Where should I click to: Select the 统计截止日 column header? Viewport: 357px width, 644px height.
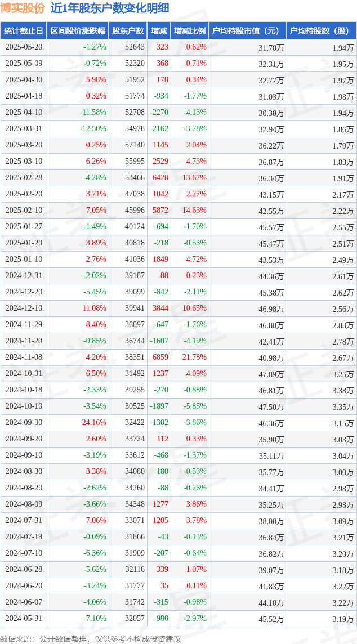24,31
